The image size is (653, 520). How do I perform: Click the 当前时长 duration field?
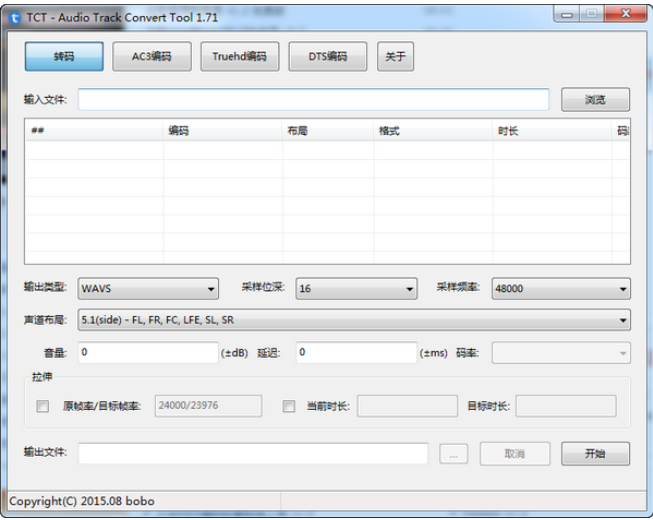pos(407,406)
